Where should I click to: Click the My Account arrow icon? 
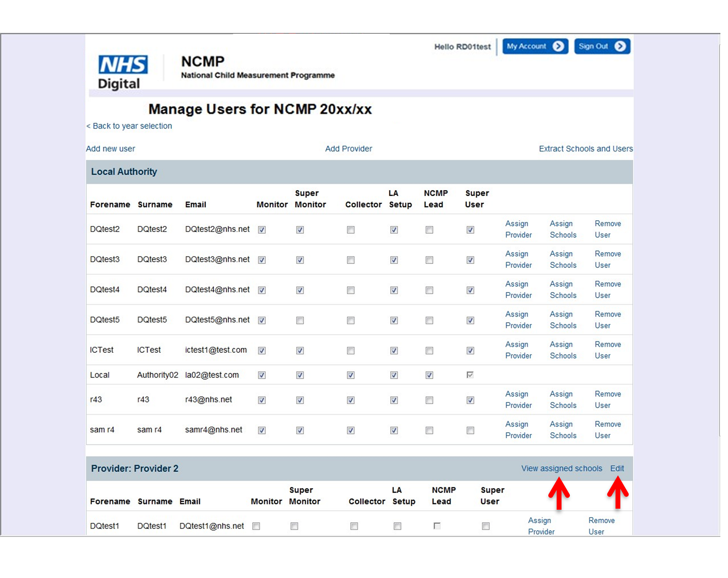(x=558, y=46)
